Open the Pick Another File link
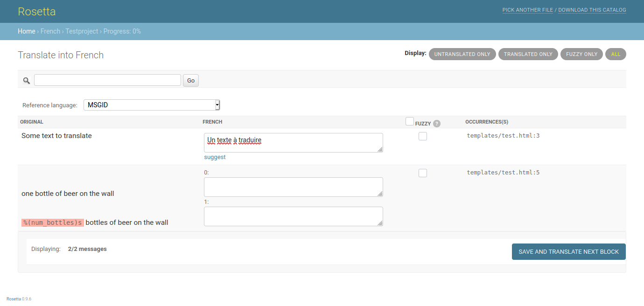The height and width of the screenshot is (306, 644). (527, 10)
